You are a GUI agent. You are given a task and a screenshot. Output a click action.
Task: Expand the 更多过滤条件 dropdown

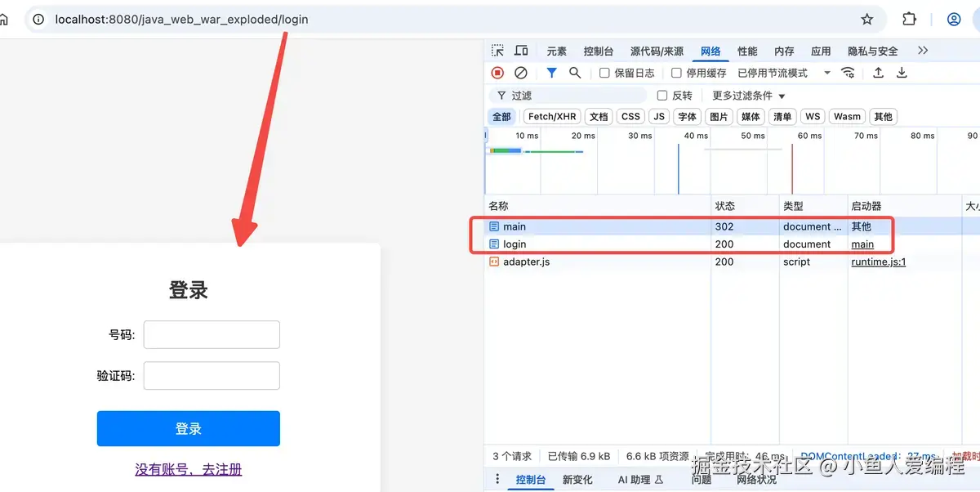[x=749, y=96]
